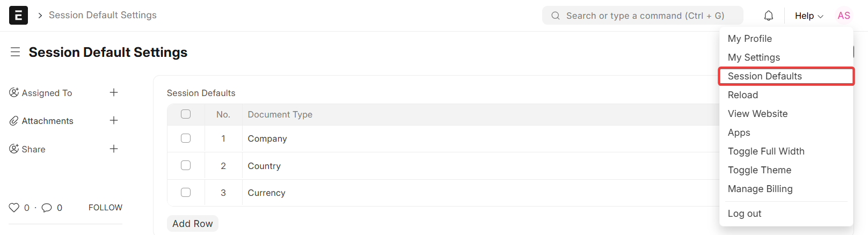Select all rows with header checkbox
The height and width of the screenshot is (235, 868).
(x=186, y=114)
